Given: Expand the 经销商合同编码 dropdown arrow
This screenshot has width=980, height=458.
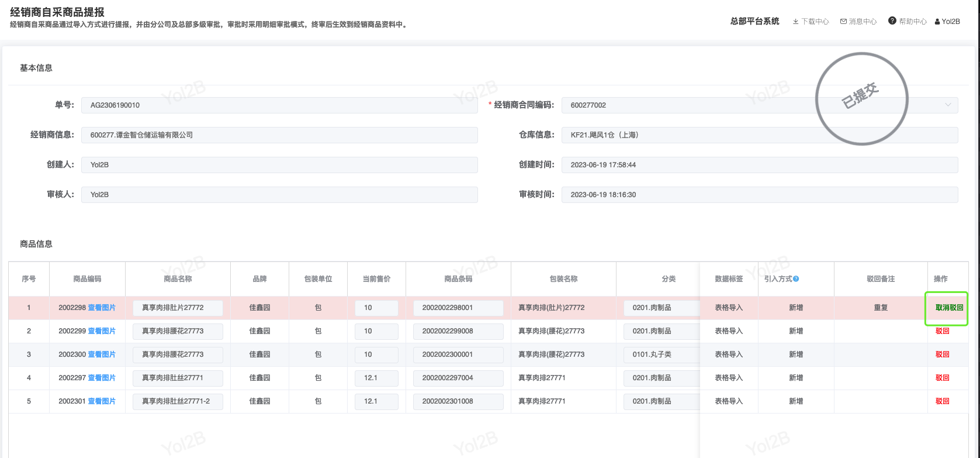Looking at the screenshot, I should [x=948, y=105].
